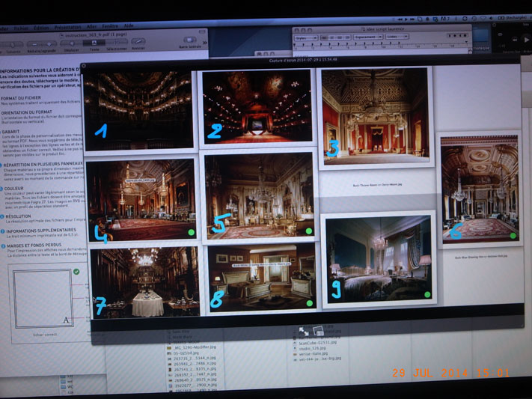Click the COULEUR heading in the PDF
This screenshot has height=399, width=532.
[x=14, y=189]
